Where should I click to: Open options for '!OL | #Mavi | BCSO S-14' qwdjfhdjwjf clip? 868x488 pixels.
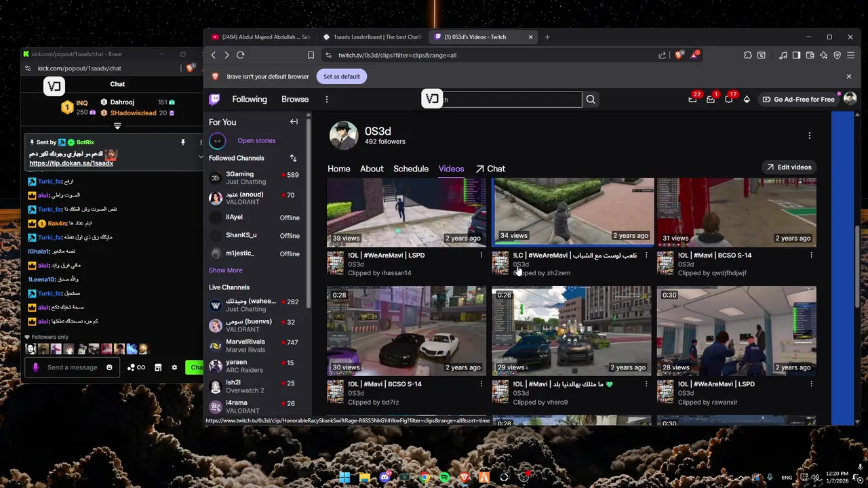coord(811,256)
